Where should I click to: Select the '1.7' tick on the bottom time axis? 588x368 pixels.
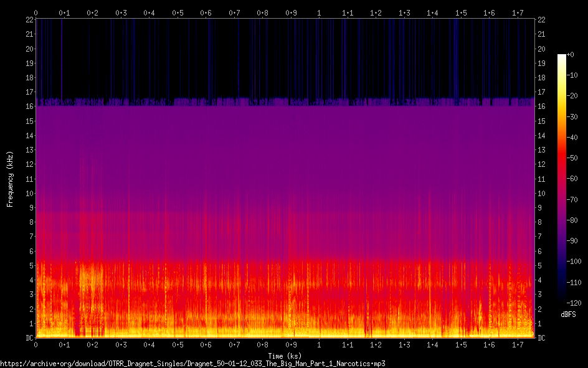[518, 344]
